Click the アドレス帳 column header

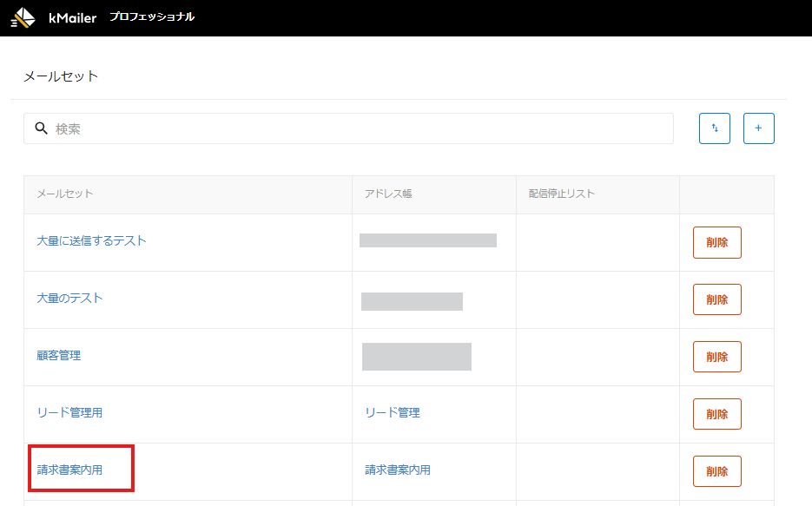coord(388,194)
